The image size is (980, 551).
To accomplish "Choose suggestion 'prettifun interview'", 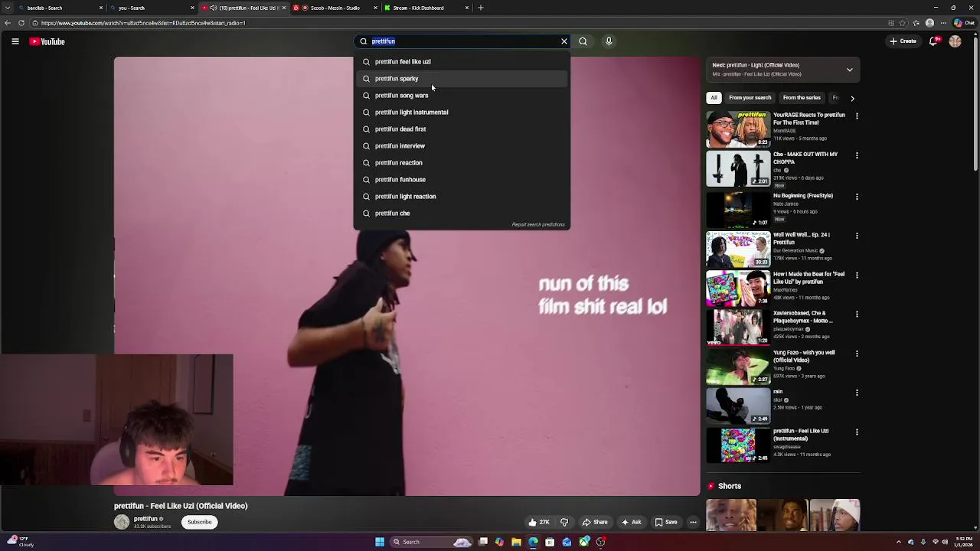I will [461, 145].
